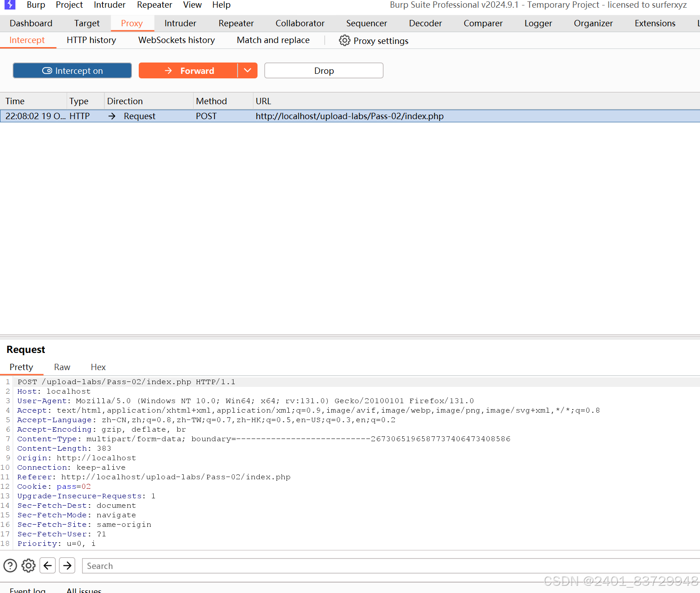Click the Sec-Fetch-Site: same-origin line
Screen dimensions: 700x593
point(84,525)
